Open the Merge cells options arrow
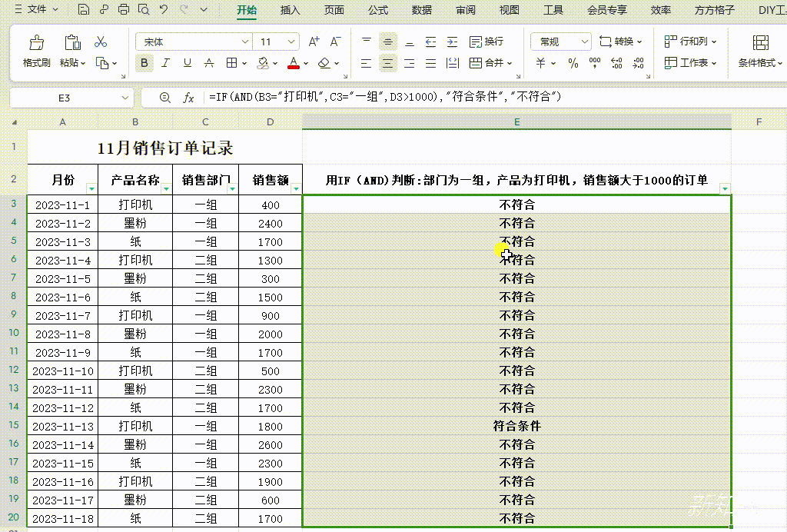The image size is (787, 532). [510, 63]
